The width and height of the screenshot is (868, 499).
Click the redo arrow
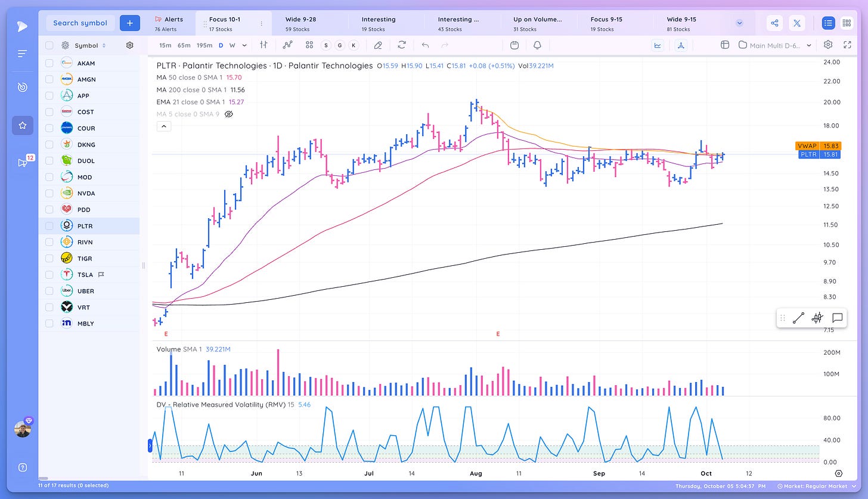pyautogui.click(x=445, y=45)
